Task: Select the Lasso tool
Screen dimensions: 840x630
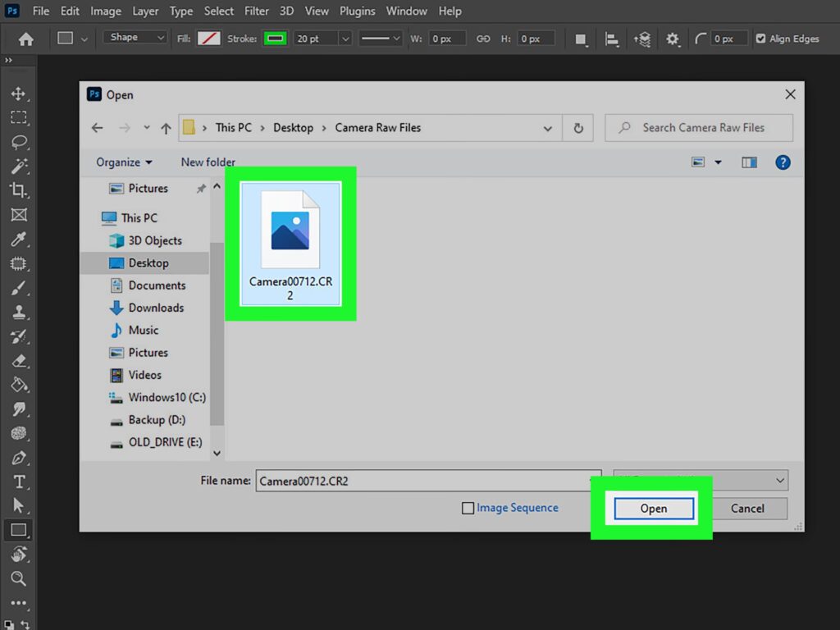Action: [x=18, y=142]
